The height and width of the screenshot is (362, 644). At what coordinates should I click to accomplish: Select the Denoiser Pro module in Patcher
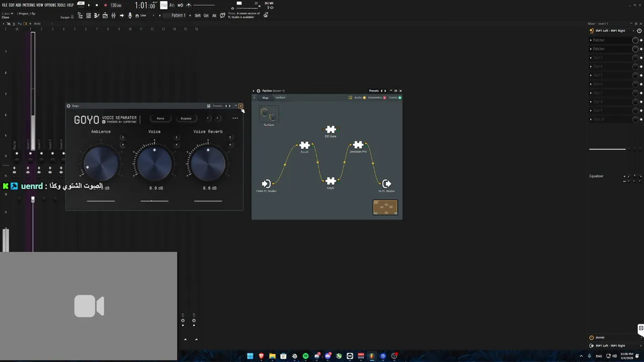point(358,145)
